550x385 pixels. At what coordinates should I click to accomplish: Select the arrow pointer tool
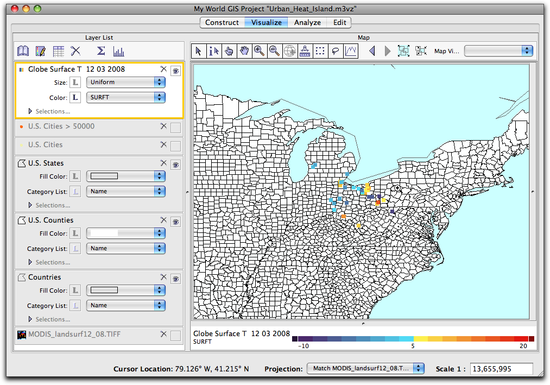(x=199, y=51)
